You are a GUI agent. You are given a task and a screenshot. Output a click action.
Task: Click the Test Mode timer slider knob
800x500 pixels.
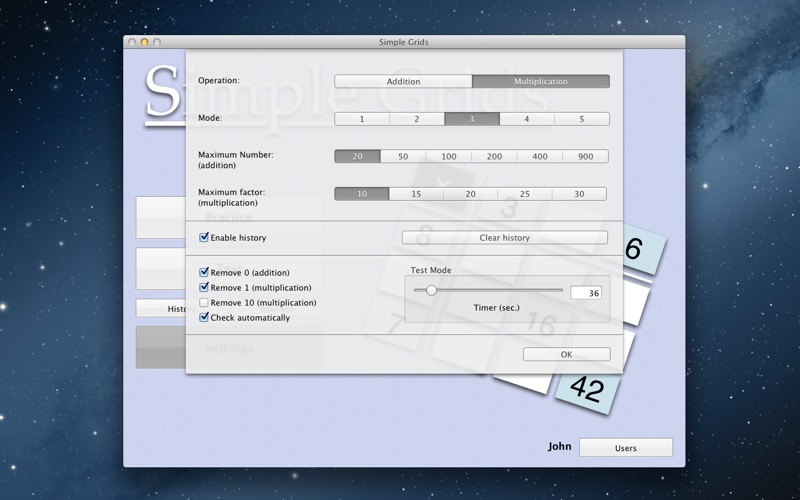(x=431, y=290)
